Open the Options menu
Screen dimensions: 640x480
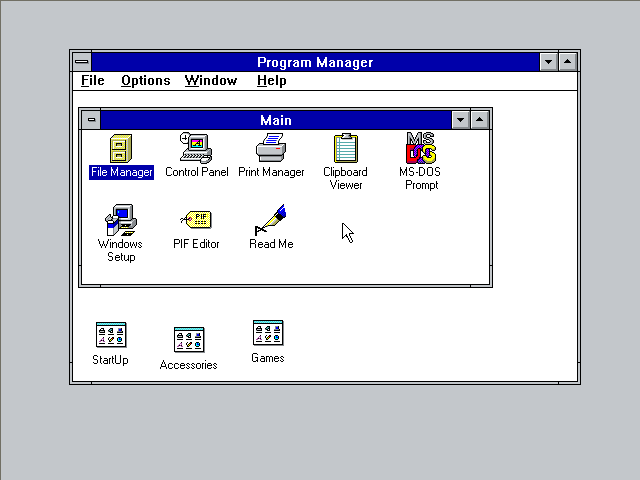point(146,80)
